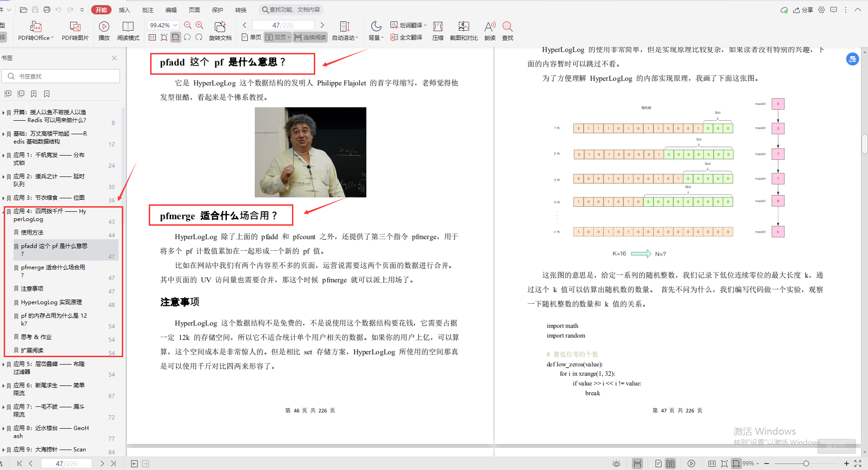868x470 pixels.
Task: Open the 截图和对比 screenshot tool
Action: [x=463, y=31]
